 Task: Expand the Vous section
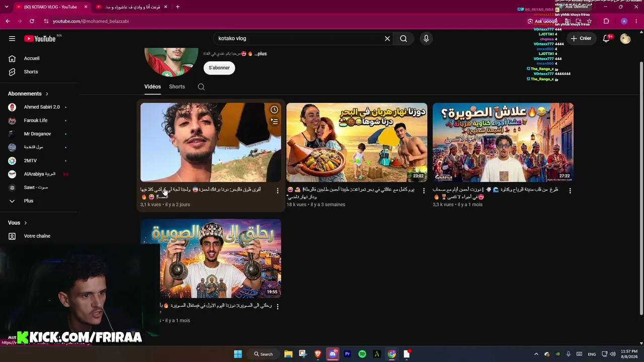click(x=18, y=223)
